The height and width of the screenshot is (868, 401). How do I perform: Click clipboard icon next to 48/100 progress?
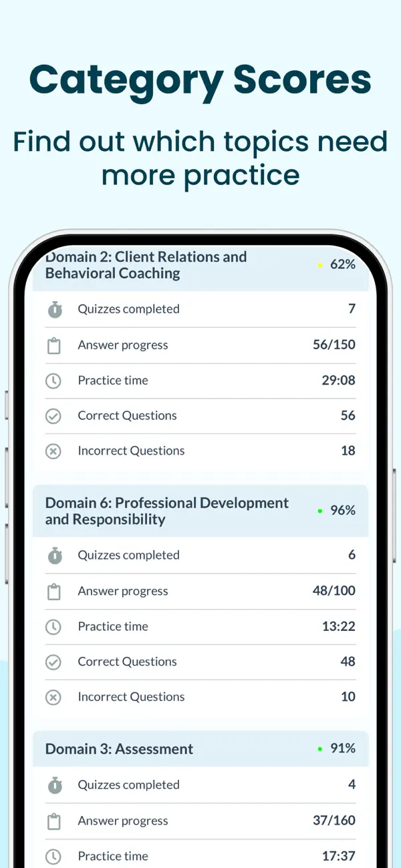[x=53, y=592]
